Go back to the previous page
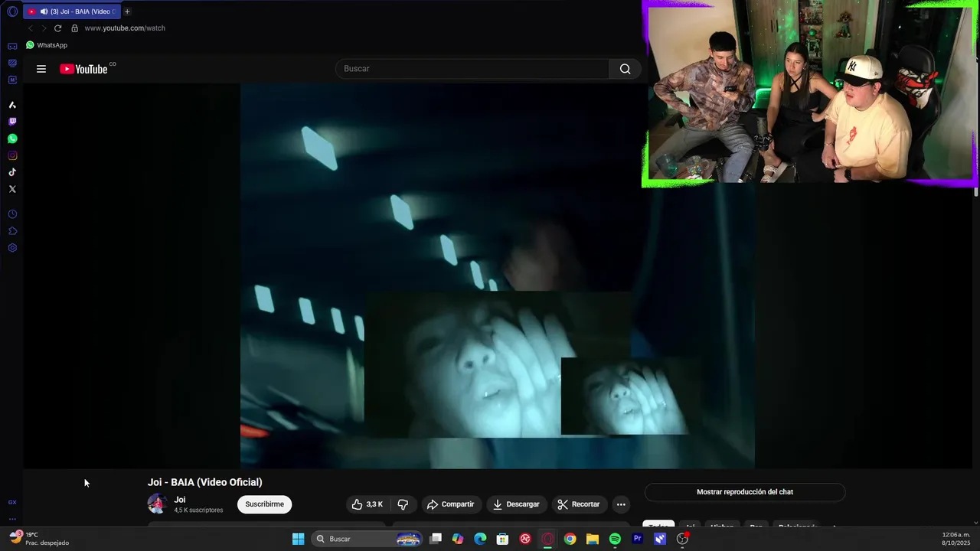 pyautogui.click(x=31, y=28)
